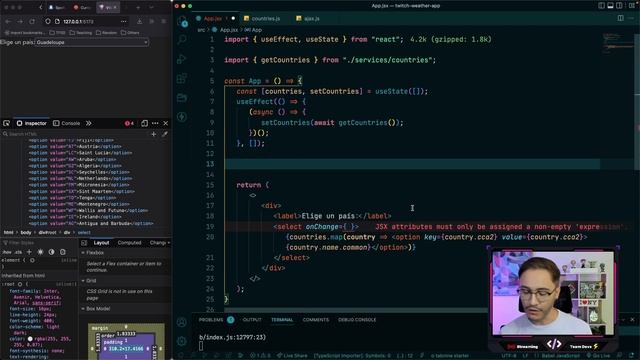Click the Filter Styles input field
The height and width of the screenshot is (360, 640).
(x=40, y=243)
